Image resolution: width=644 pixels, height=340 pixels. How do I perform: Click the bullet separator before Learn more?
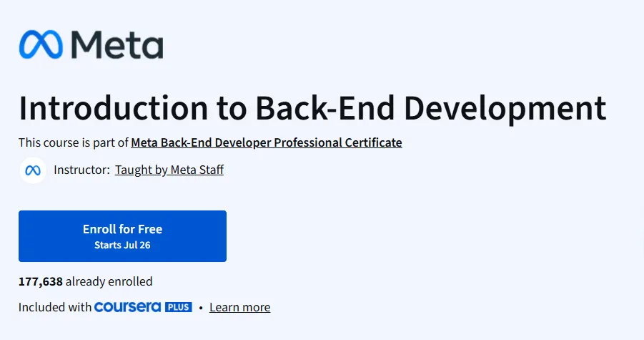coord(201,308)
